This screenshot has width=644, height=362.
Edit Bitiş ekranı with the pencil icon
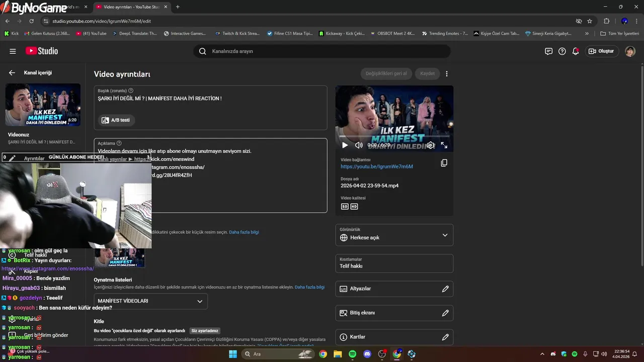coord(445,313)
